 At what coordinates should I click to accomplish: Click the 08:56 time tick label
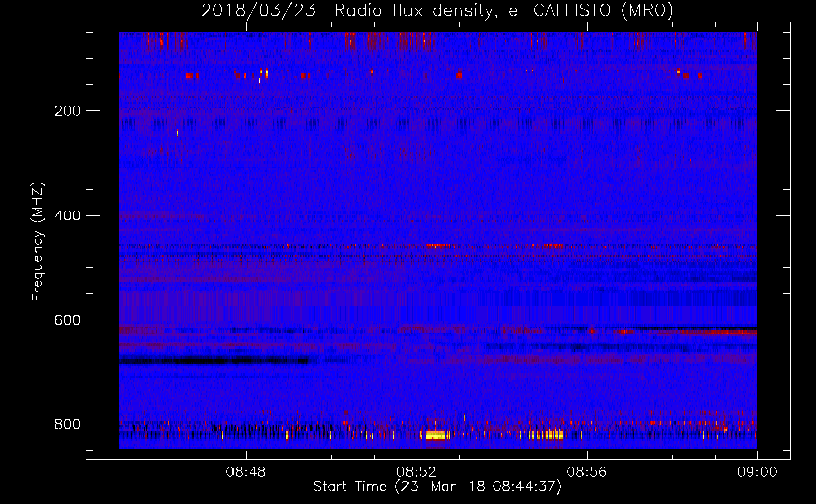tap(587, 472)
